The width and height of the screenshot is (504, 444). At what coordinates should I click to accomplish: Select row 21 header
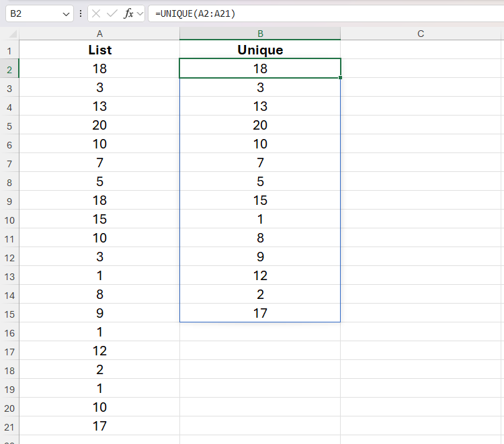pos(9,427)
